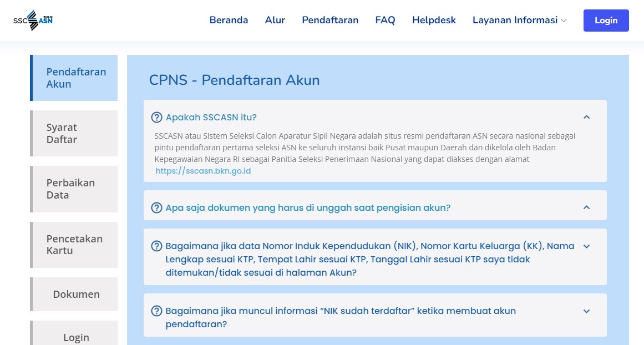
Task: Go to Beranda page
Action: pyautogui.click(x=229, y=20)
